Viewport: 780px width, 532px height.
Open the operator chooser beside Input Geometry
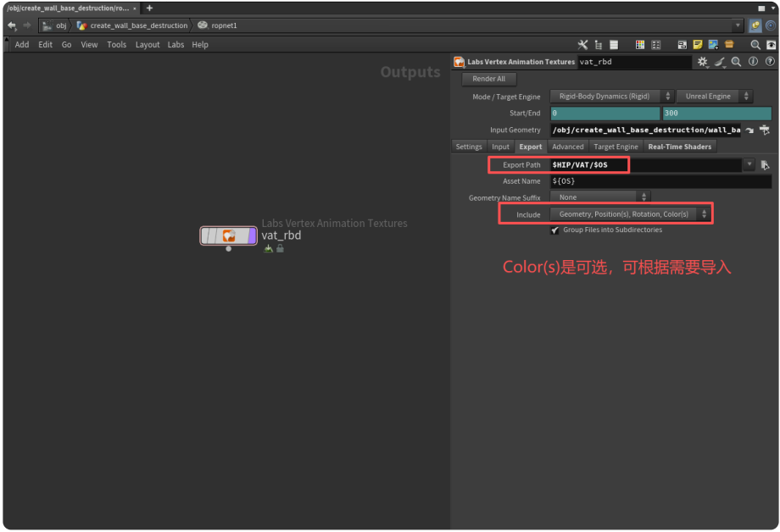[765, 130]
